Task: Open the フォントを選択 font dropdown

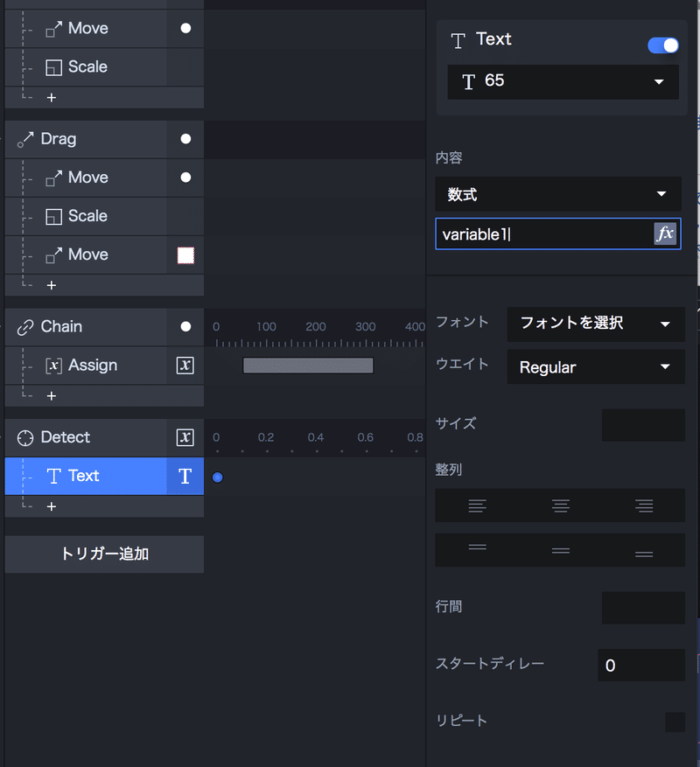Action: pyautogui.click(x=596, y=324)
